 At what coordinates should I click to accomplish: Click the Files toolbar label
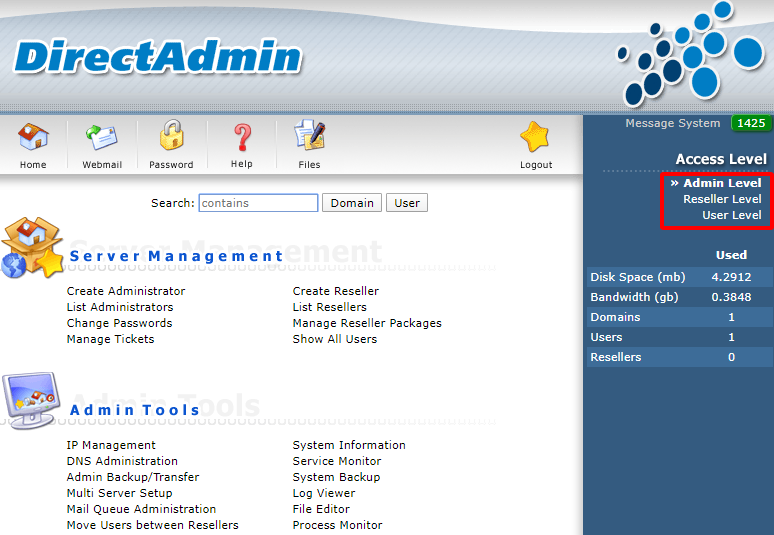pyautogui.click(x=310, y=165)
